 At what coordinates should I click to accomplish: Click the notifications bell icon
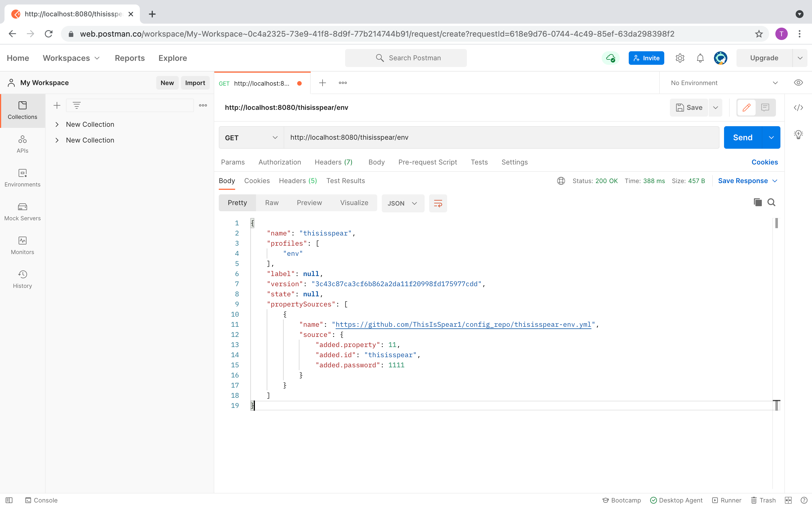pos(700,58)
